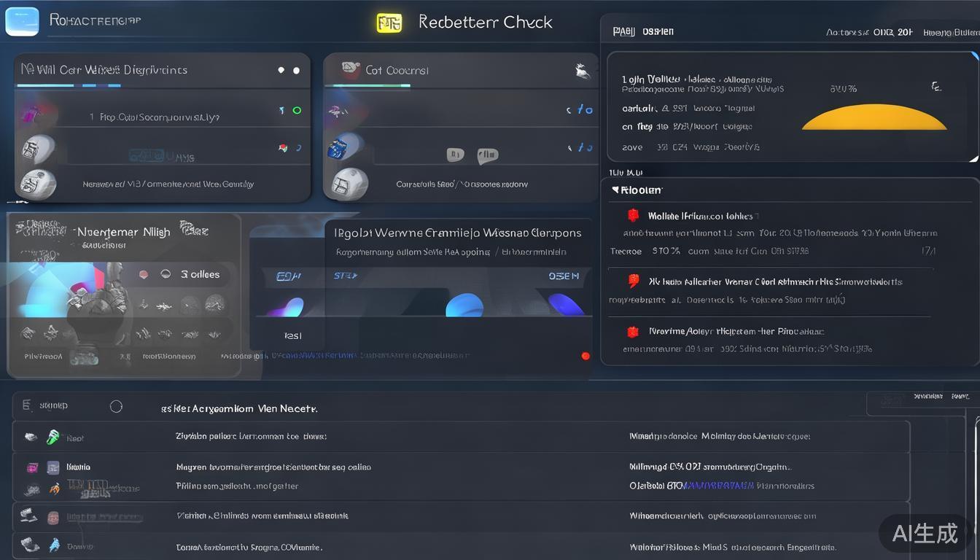
Task: Toggle the circle radio next to 3 otlees
Action: pyautogui.click(x=166, y=274)
